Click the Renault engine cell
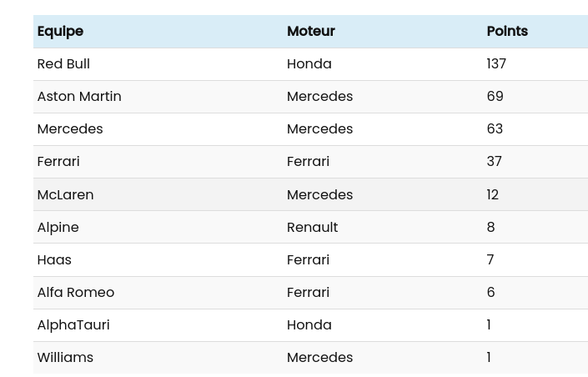Image resolution: width=588 pixels, height=377 pixels. 312,227
